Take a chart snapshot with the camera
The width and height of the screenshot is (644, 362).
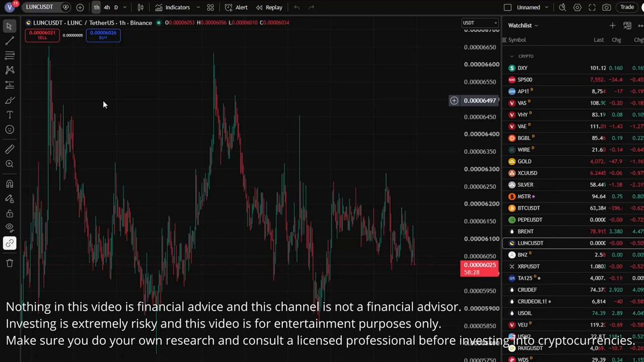coord(606,8)
